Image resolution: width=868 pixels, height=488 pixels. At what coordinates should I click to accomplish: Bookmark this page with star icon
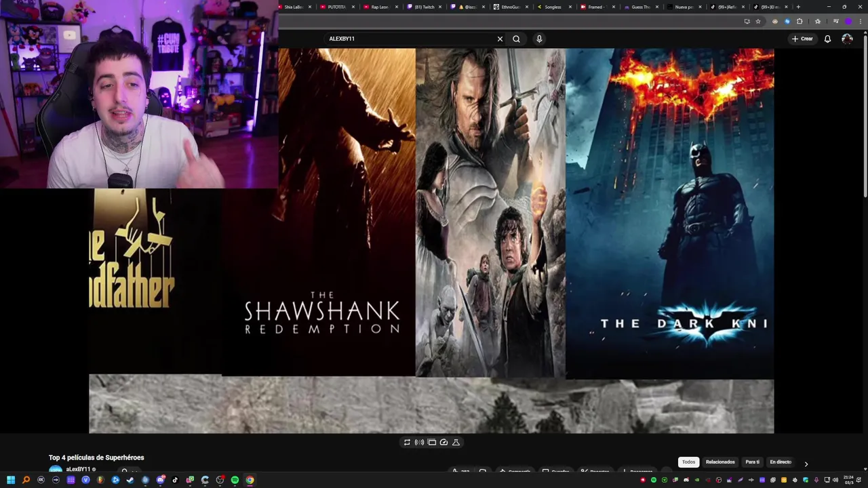[758, 21]
